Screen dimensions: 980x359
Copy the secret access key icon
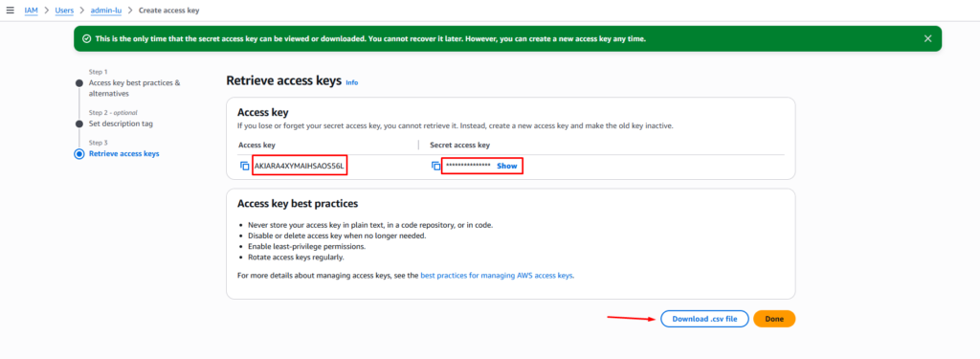(436, 167)
